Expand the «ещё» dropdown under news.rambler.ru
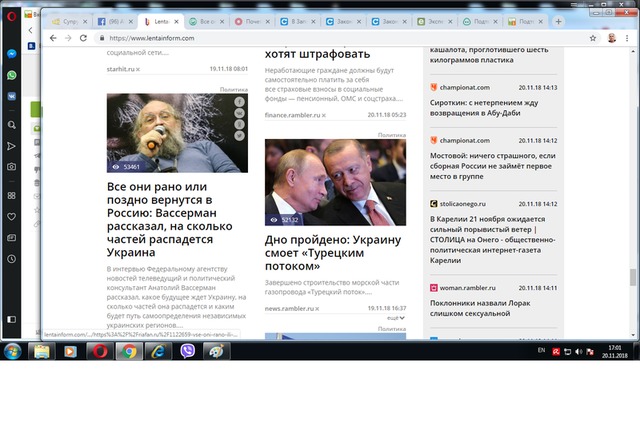640x422 pixels. [x=396, y=317]
